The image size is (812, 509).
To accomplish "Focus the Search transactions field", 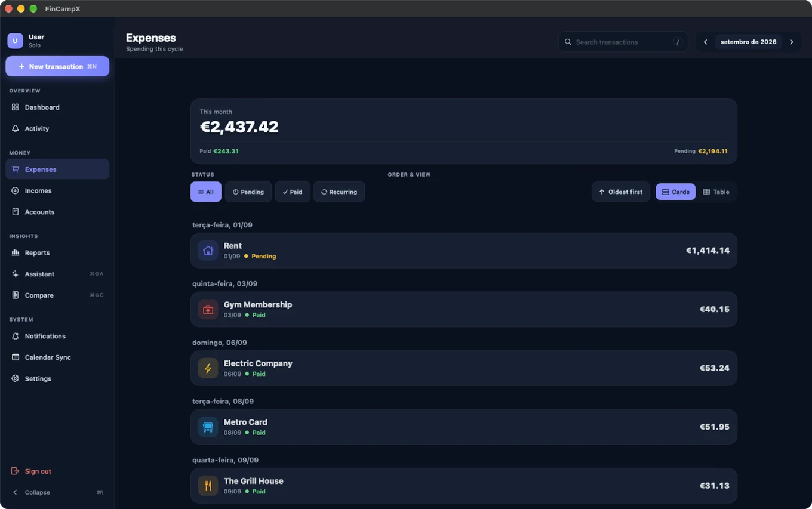I will (623, 42).
